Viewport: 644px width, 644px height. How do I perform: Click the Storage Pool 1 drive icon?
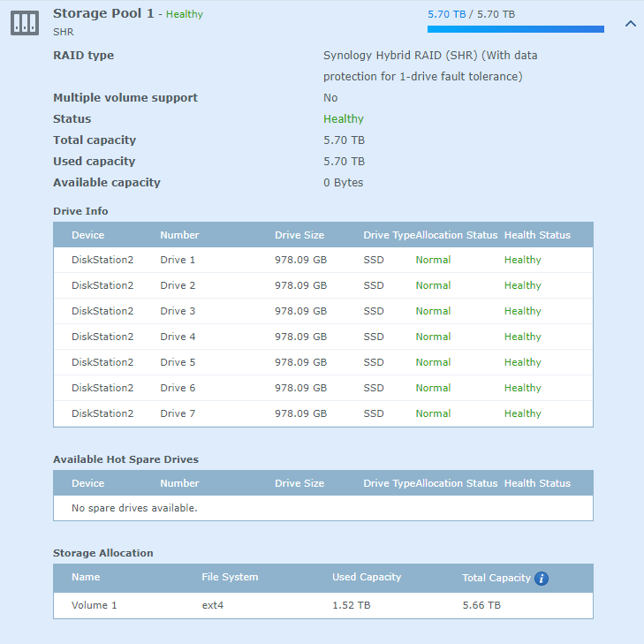click(25, 23)
